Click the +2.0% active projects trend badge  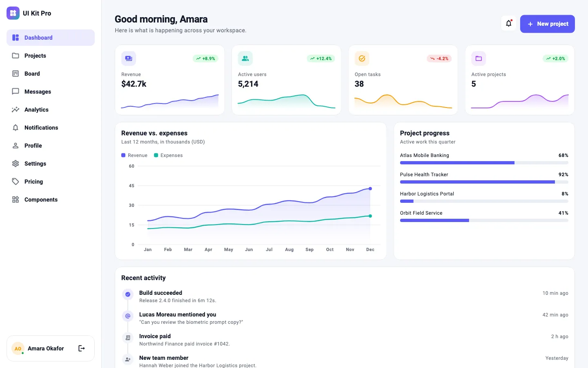pyautogui.click(x=556, y=58)
